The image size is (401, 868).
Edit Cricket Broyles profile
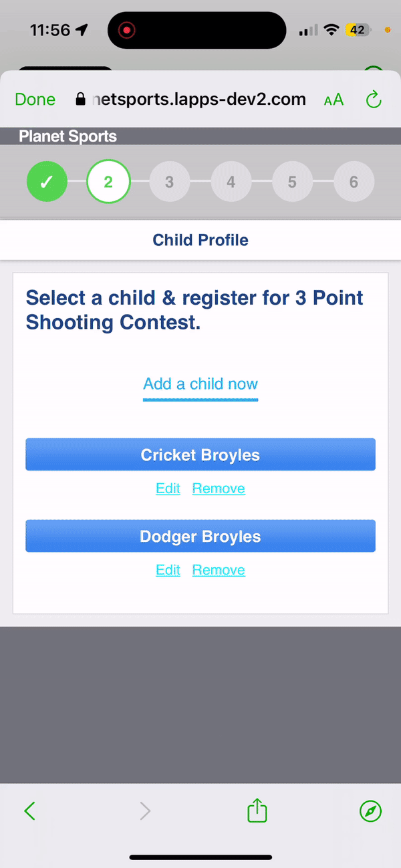[168, 488]
